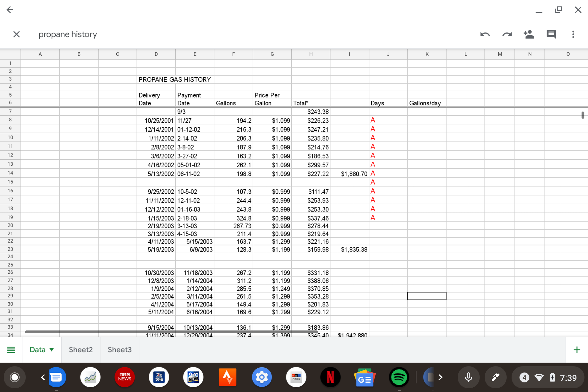The height and width of the screenshot is (392, 588).
Task: Open Netflix app from the shelf
Action: (330, 377)
